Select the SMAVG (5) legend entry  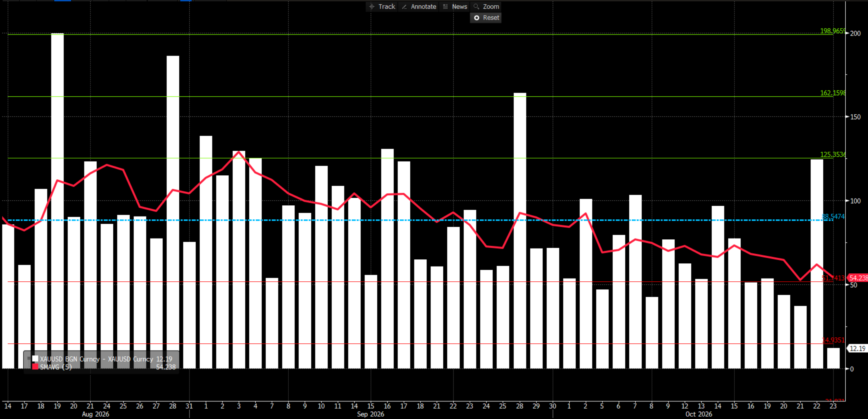point(56,367)
